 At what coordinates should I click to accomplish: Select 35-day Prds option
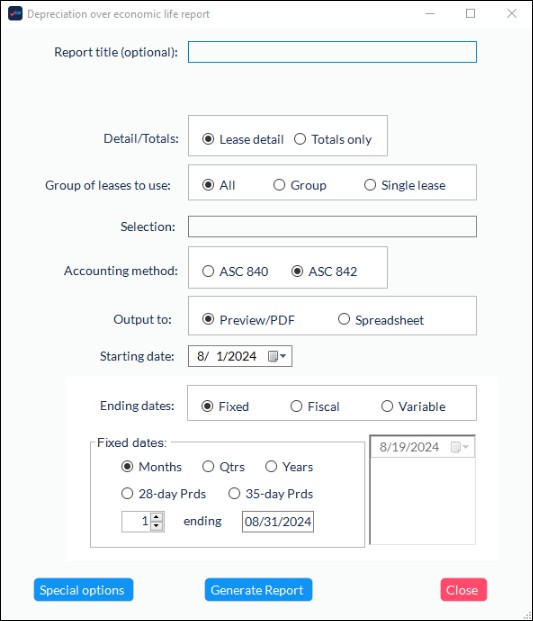click(271, 494)
